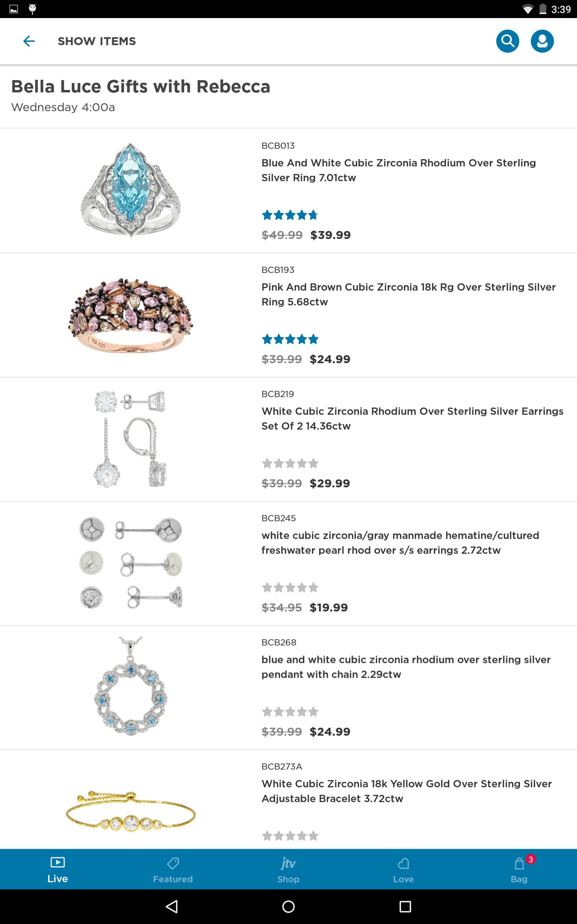Viewport: 577px width, 924px height.
Task: Select the Live tab
Action: 58,870
